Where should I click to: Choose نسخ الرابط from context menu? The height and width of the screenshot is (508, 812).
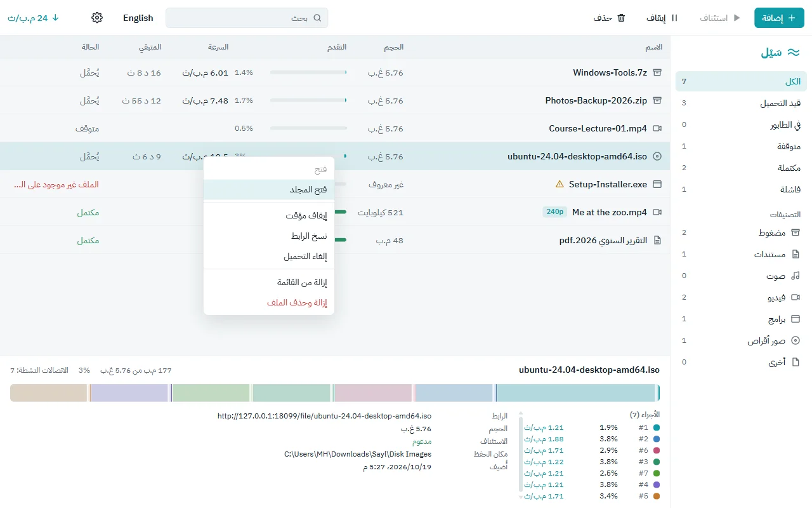pyautogui.click(x=269, y=236)
